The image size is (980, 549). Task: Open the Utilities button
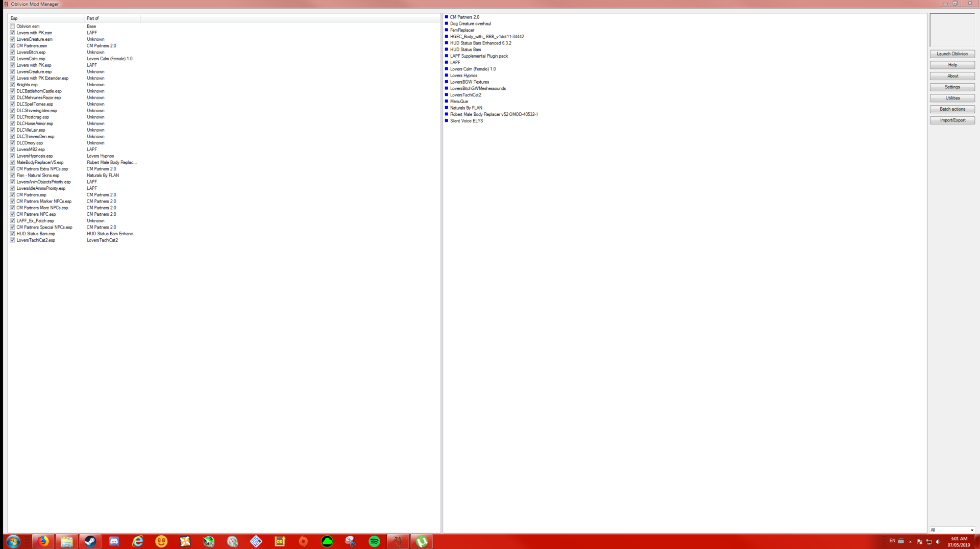[x=952, y=98]
